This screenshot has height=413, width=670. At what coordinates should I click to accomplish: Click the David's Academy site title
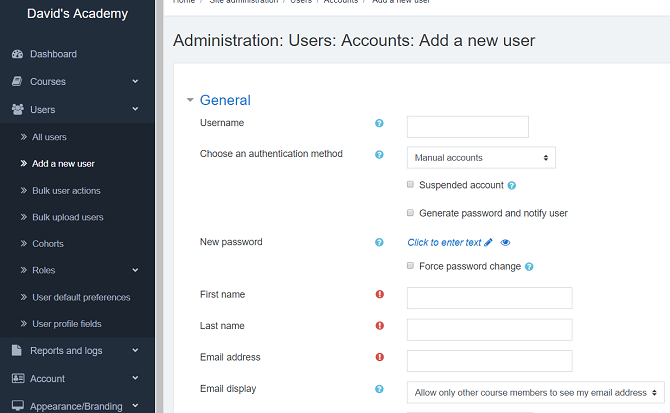click(77, 14)
